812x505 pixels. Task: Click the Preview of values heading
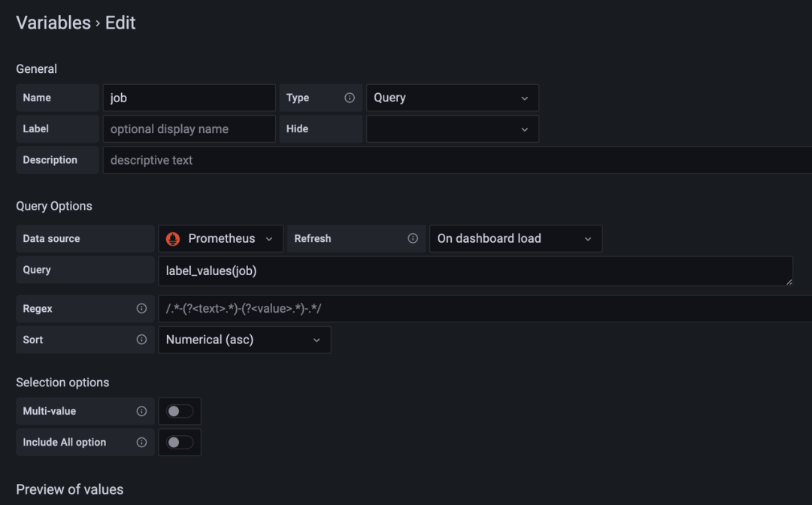69,489
